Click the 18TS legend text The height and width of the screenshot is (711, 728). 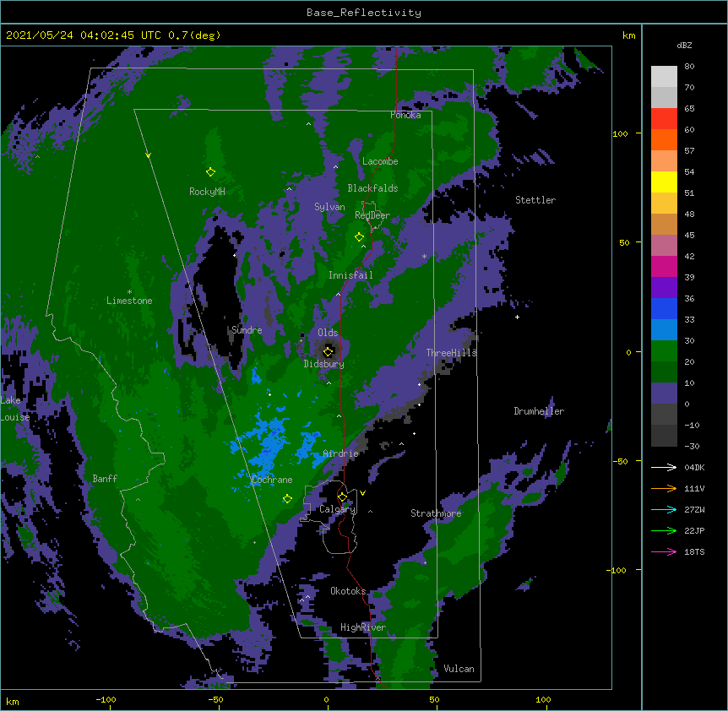point(694,551)
